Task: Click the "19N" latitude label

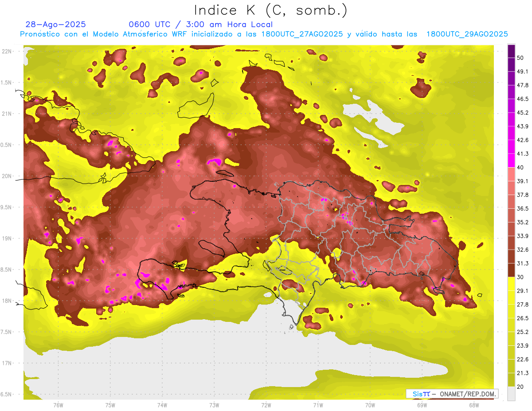Action: click(x=6, y=239)
